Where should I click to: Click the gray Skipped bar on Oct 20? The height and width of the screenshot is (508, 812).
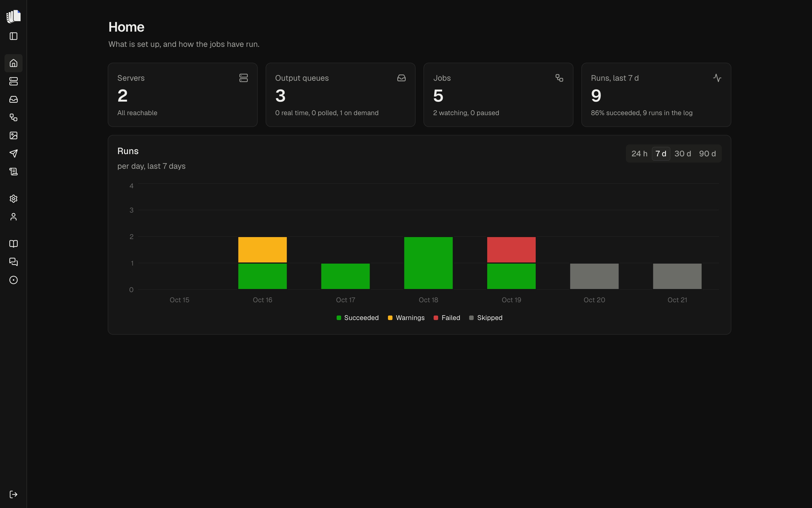[594, 276]
